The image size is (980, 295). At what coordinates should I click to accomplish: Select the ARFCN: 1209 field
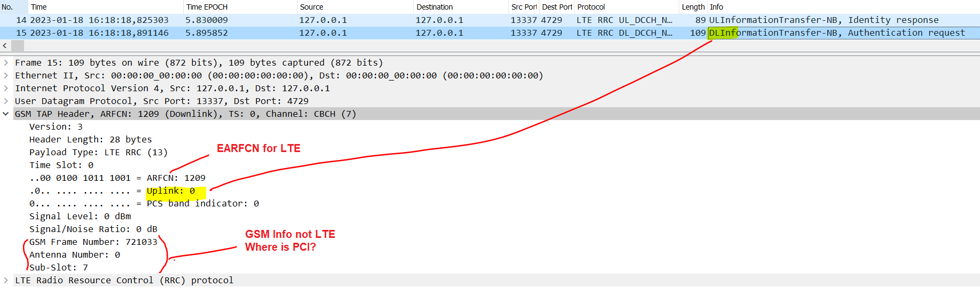pos(117,178)
